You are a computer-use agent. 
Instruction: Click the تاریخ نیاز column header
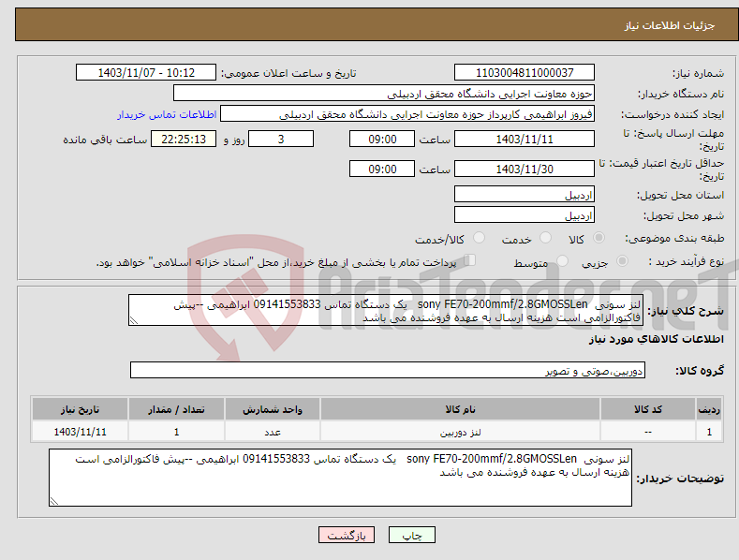tap(81, 409)
